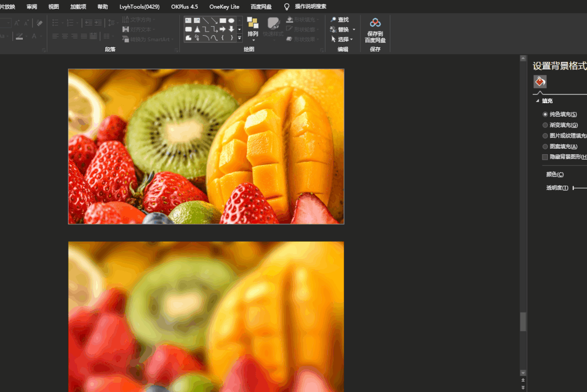Screen dimensions: 587x392
Task: Switch to the OKPlus 4.5 tab
Action: (x=185, y=7)
